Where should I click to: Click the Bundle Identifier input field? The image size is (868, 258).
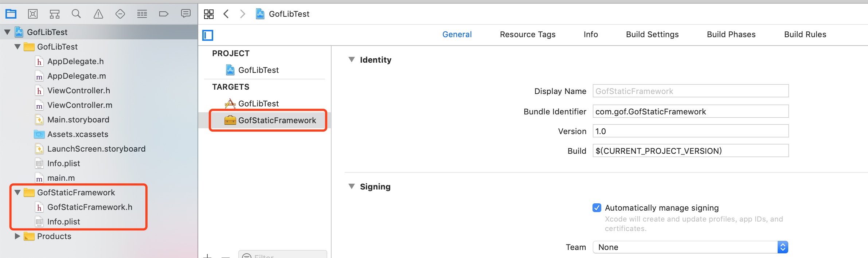(691, 111)
